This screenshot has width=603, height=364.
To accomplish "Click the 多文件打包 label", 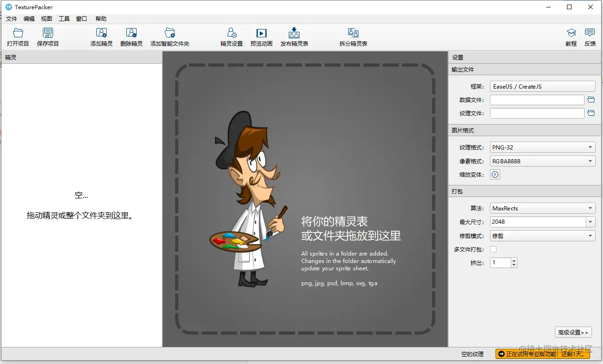I will coord(469,250).
